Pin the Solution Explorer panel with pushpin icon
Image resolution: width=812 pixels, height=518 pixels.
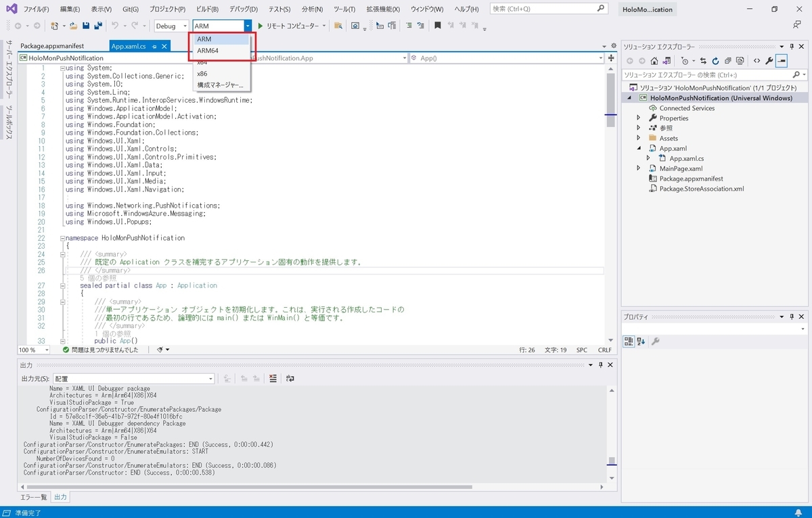(x=791, y=47)
